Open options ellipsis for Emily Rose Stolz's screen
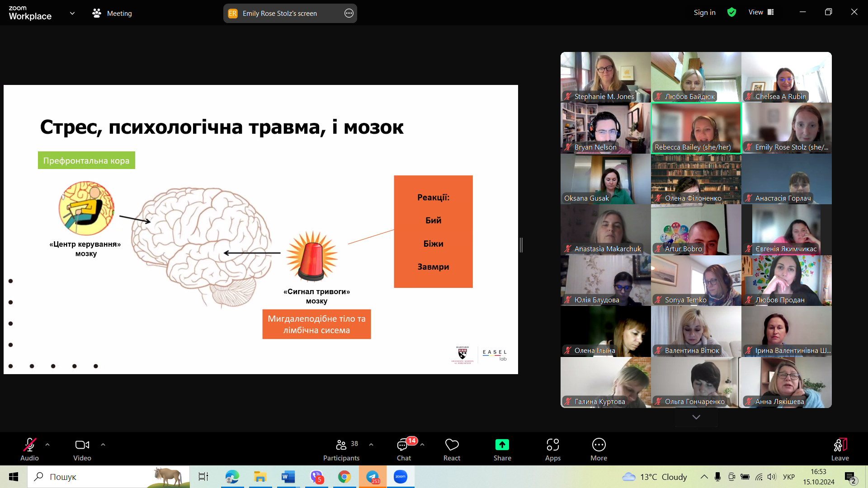This screenshot has width=868, height=488. click(x=349, y=13)
